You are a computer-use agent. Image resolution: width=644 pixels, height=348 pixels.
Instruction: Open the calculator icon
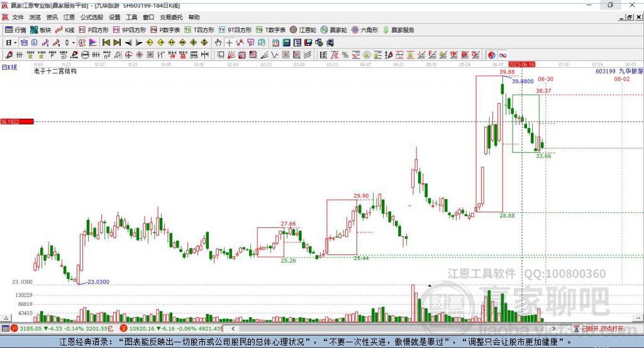286,43
